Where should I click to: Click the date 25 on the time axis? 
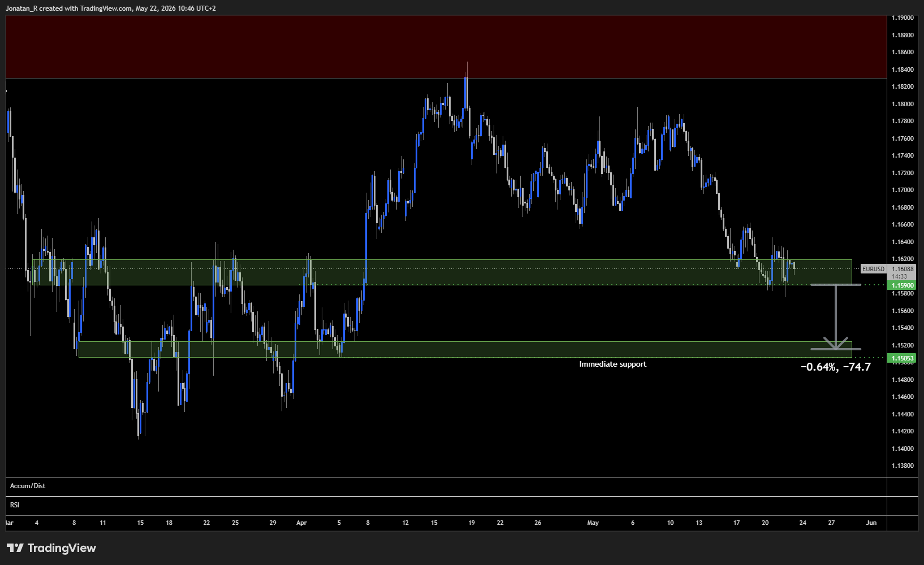point(235,523)
